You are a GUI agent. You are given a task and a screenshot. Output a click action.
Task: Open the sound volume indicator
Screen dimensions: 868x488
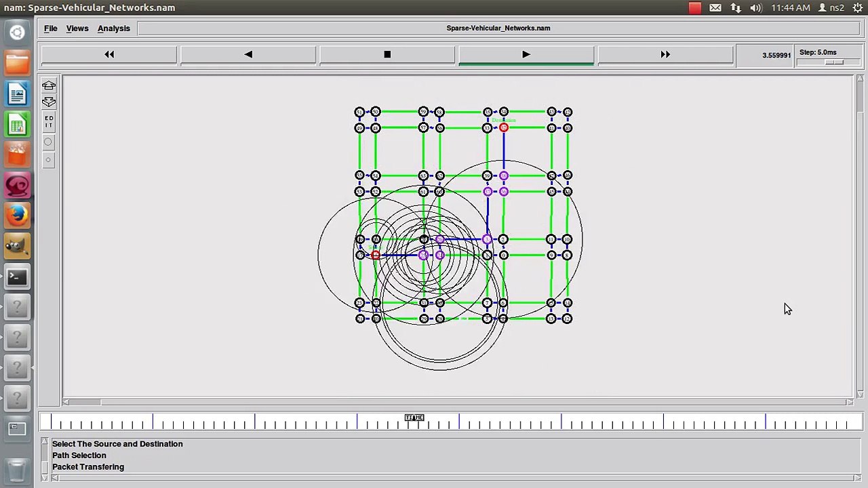[x=756, y=8]
